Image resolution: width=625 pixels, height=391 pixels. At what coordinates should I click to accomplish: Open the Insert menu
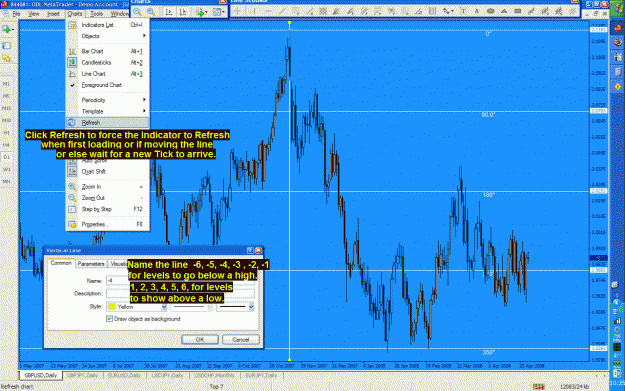pos(53,14)
